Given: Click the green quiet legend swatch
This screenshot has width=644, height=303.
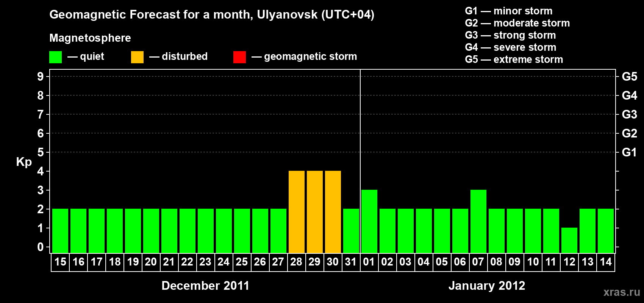Looking at the screenshot, I should [55, 57].
